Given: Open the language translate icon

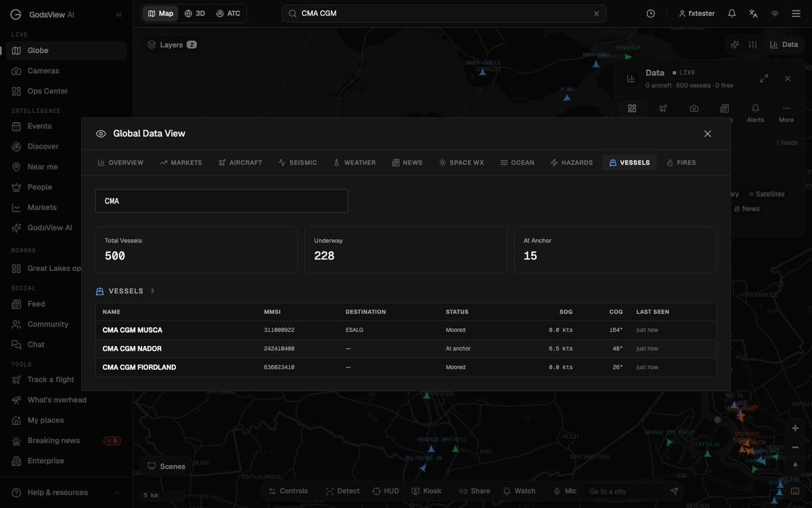Looking at the screenshot, I should click(753, 14).
